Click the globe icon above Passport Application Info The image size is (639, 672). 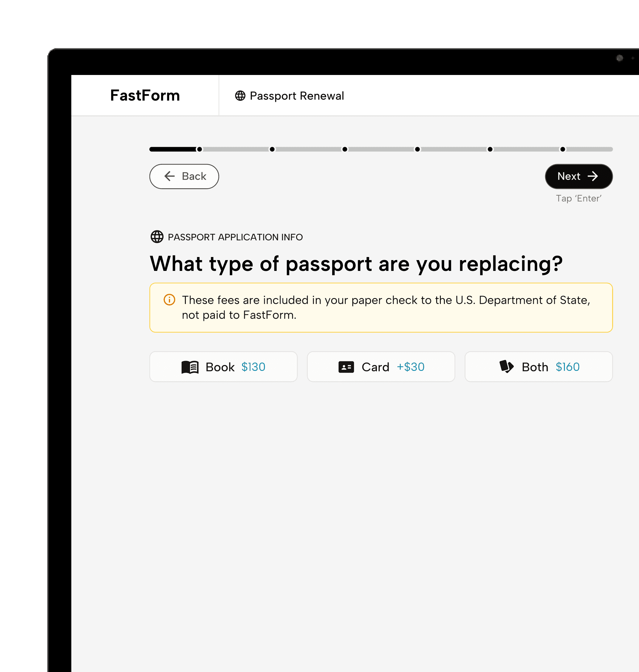[x=157, y=237]
